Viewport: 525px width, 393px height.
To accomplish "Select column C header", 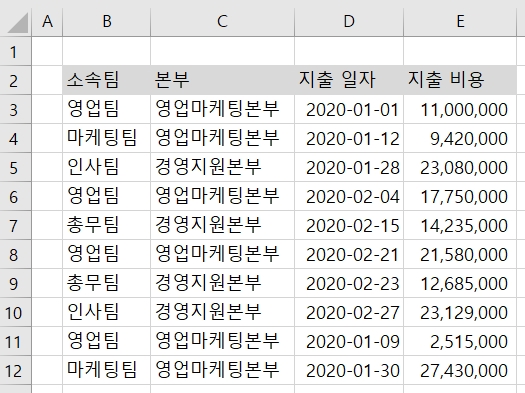I will click(222, 22).
